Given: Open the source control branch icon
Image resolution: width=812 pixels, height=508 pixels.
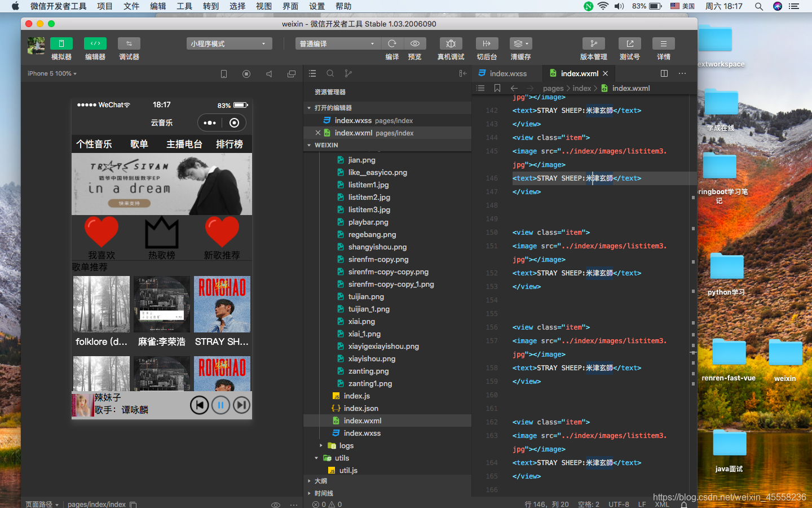Looking at the screenshot, I should coord(348,73).
